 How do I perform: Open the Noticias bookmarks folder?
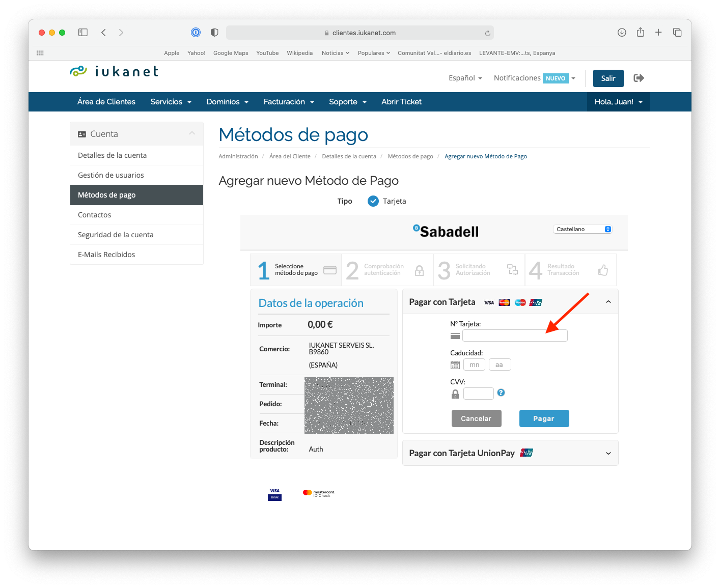pos(336,53)
